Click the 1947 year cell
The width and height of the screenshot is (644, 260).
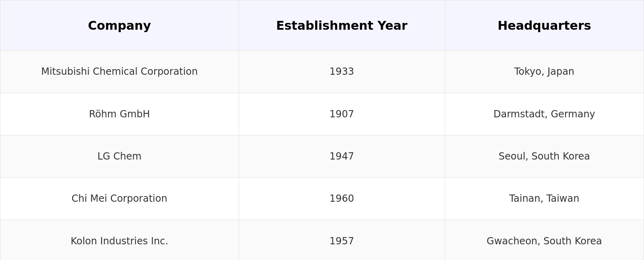click(x=342, y=156)
